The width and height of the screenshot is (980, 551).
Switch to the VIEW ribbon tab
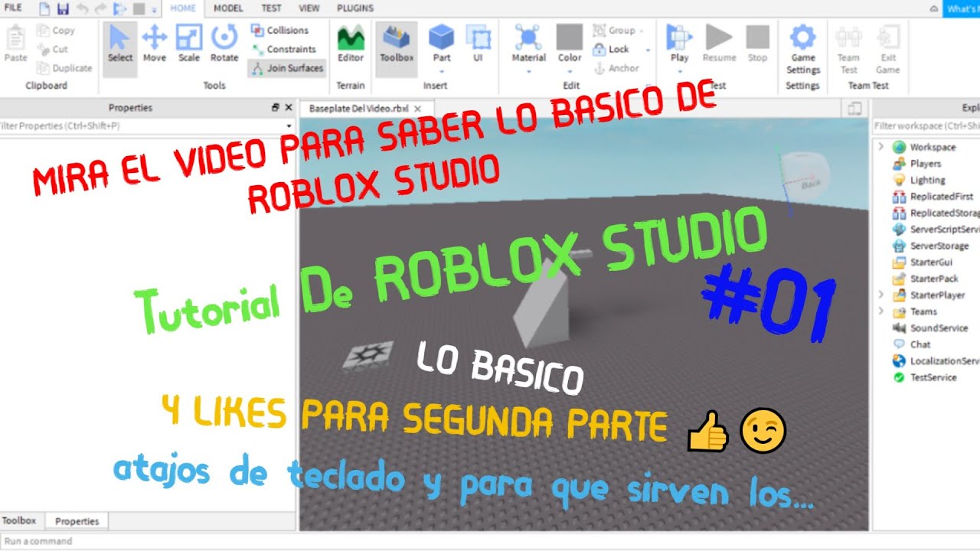point(309,8)
